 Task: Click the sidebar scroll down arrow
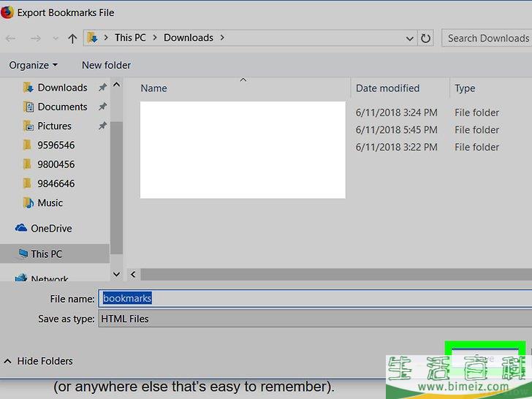pyautogui.click(x=116, y=274)
